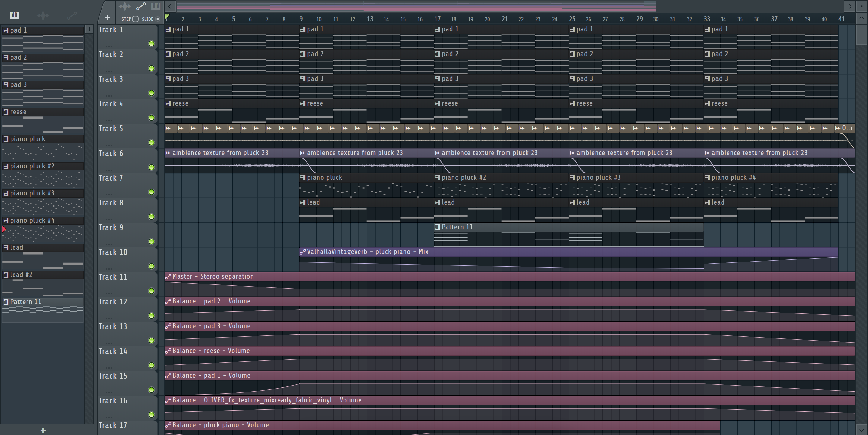Click the left scroll arrow of the timeline
Viewport: 868px width, 435px height.
pos(170,6)
